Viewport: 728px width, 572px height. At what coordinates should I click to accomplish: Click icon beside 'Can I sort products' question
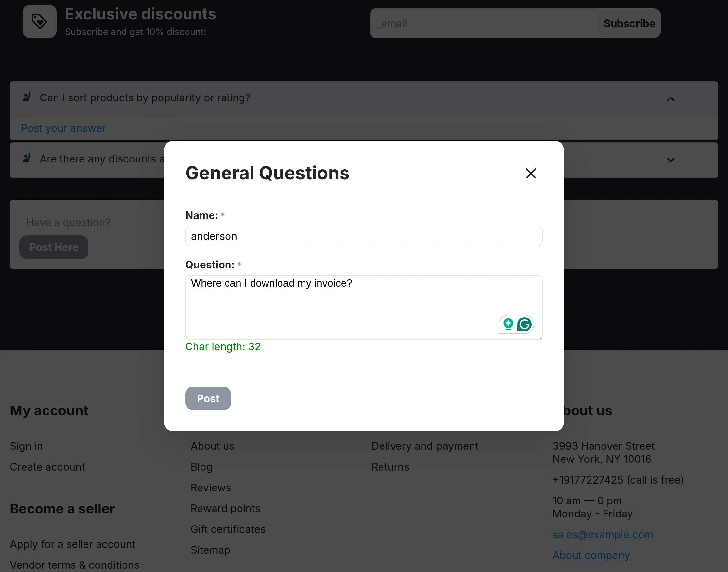point(26,97)
